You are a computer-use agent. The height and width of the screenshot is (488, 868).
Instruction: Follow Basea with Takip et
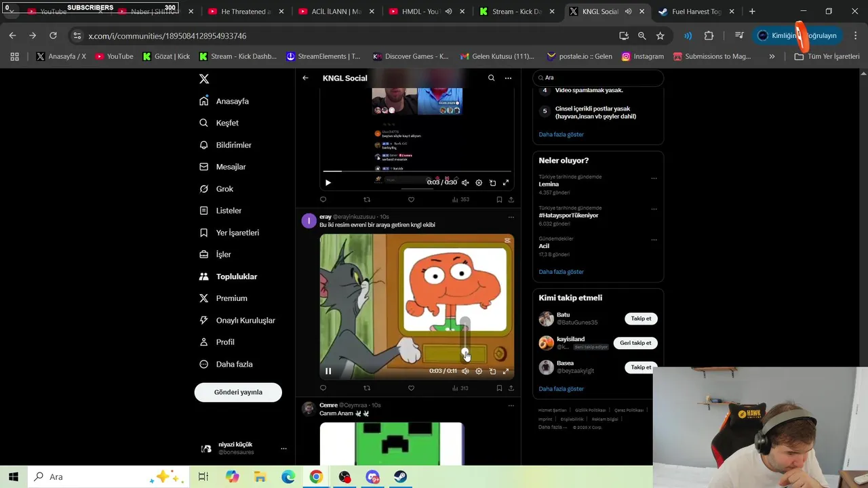[641, 367]
